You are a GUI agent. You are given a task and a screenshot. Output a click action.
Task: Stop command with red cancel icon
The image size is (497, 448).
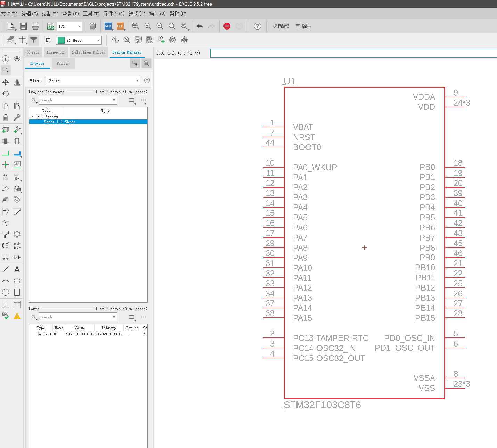(x=227, y=26)
